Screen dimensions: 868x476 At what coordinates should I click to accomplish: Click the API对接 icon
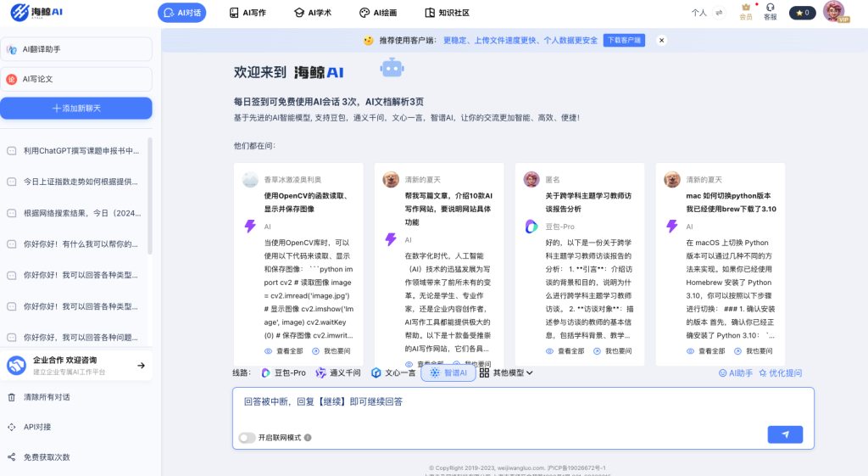pos(12,428)
